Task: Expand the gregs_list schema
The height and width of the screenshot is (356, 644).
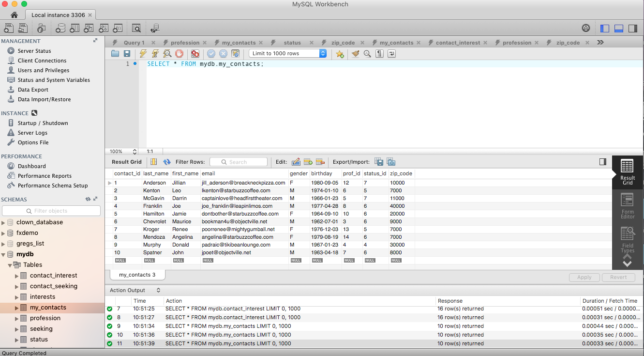Action: tap(4, 244)
